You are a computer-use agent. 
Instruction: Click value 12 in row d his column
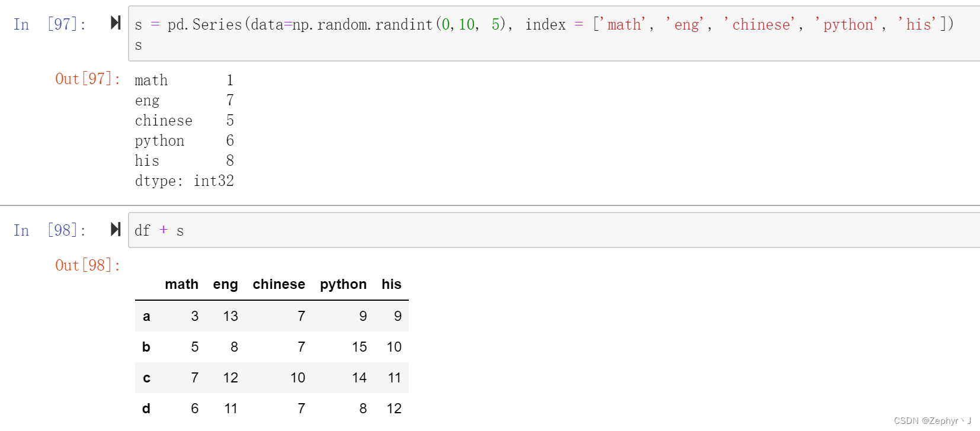coord(394,409)
